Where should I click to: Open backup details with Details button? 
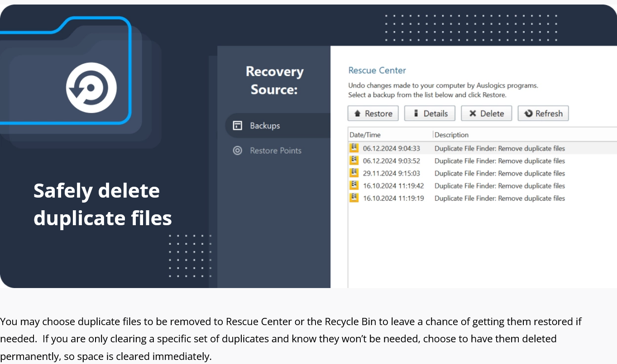429,113
